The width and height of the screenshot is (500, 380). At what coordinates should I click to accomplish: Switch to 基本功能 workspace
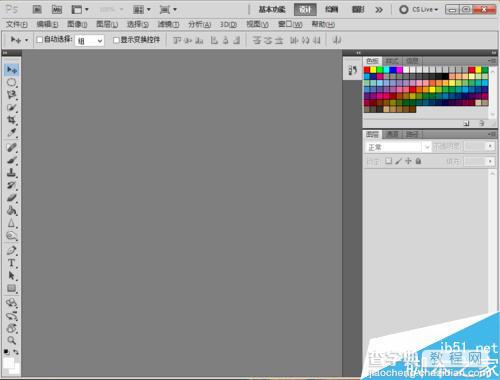[272, 10]
